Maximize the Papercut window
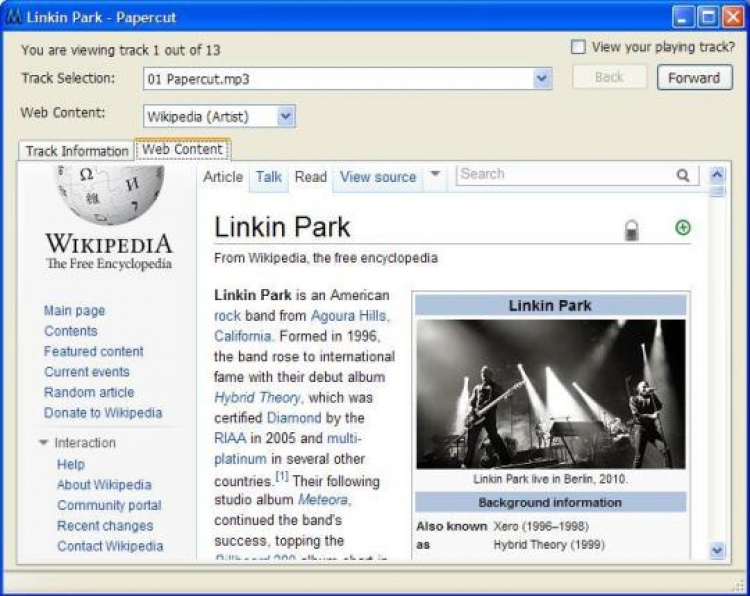Viewport: 750px width, 596px height. 708,17
